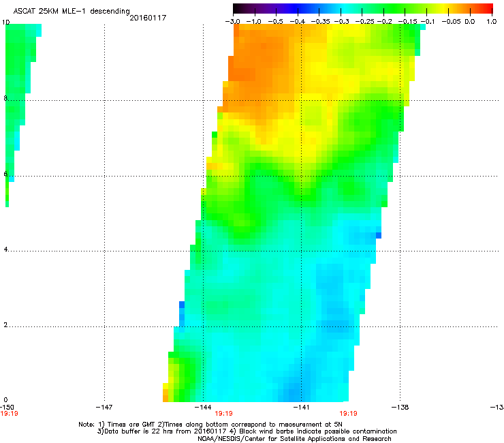
Task: Click the longitude label -150
Action: click(7, 408)
